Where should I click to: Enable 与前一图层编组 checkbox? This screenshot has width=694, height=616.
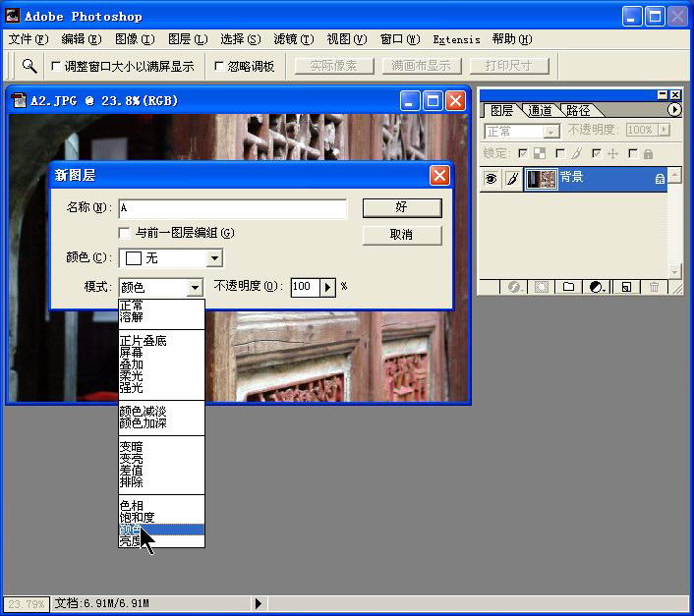(125, 233)
